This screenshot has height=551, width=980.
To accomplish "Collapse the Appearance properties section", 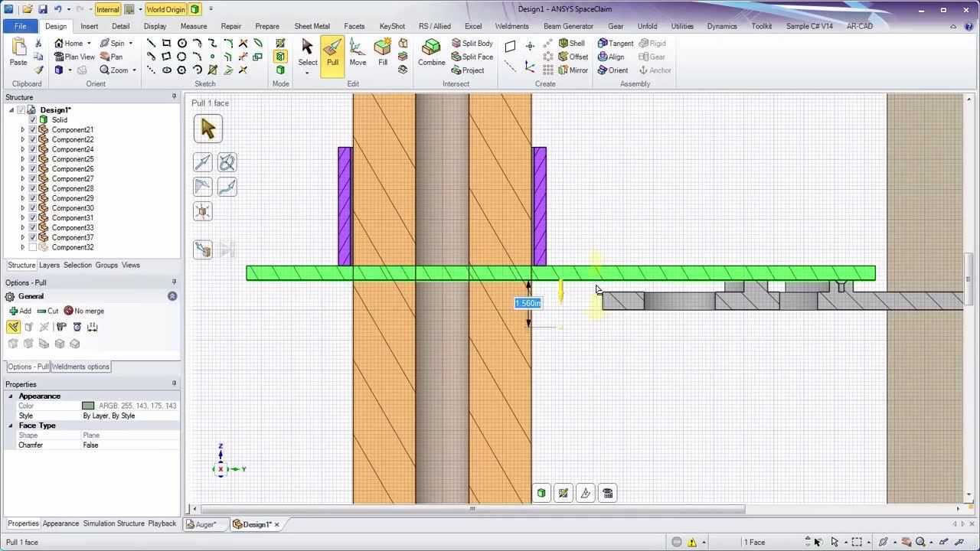I will (11, 396).
